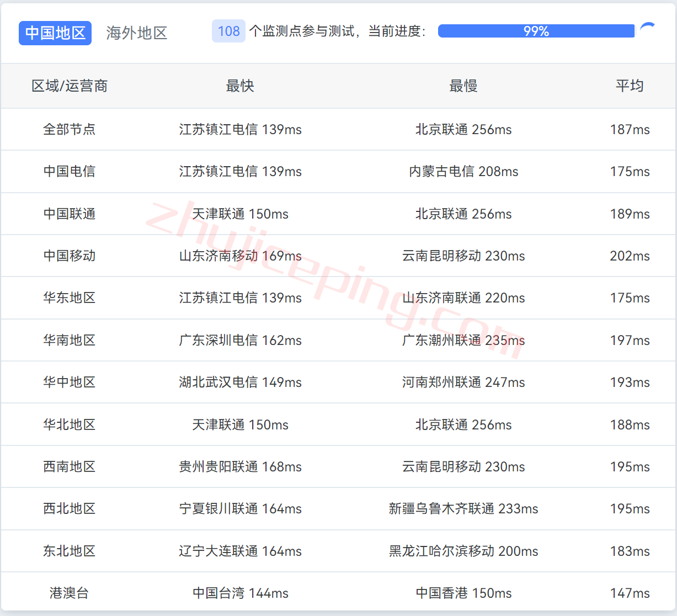Click 山东济南联通 220ms cell
Viewport: 677px width, 616px height.
(463, 298)
